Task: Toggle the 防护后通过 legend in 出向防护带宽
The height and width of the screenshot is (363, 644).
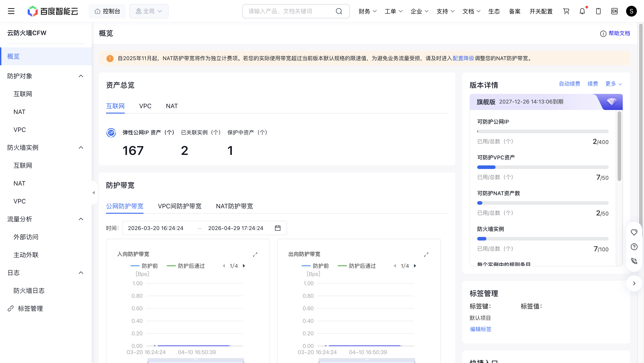Action: (x=357, y=266)
